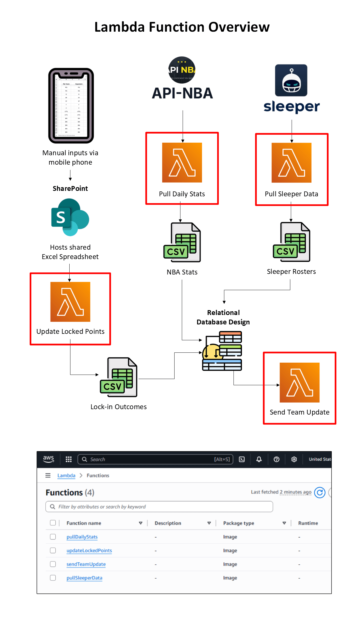The width and height of the screenshot is (364, 618).
Task: Sort by the Package type column arrow
Action: (x=284, y=523)
